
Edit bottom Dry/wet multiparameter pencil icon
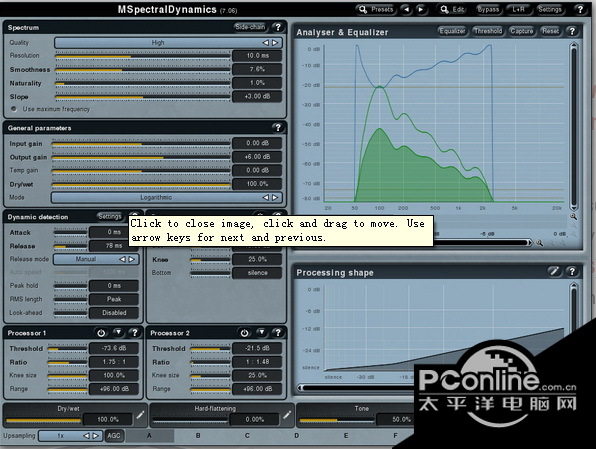click(x=140, y=415)
